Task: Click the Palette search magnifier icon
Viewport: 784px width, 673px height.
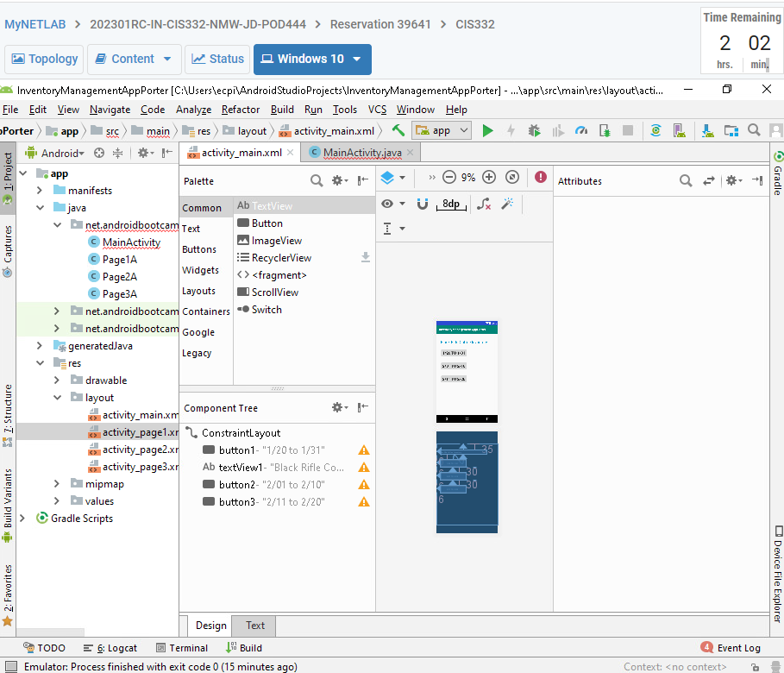Action: click(317, 180)
